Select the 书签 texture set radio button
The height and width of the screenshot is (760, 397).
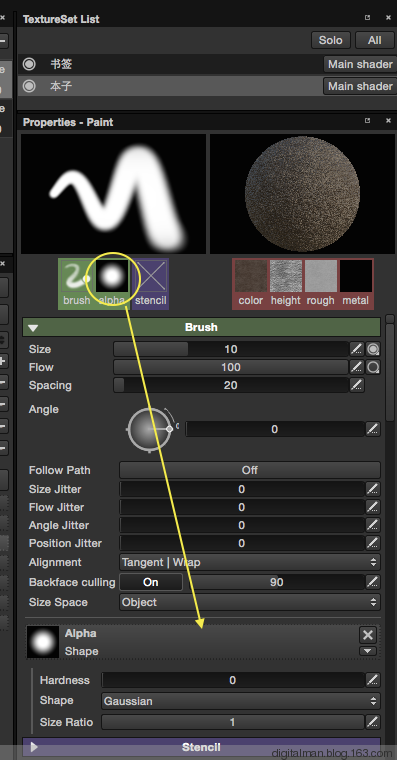point(29,64)
